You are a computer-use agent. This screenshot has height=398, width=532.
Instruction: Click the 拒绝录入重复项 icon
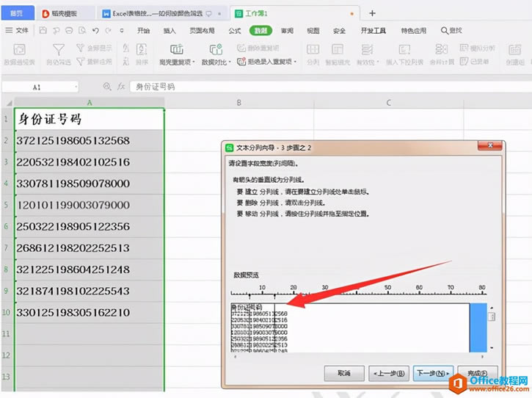(241, 62)
